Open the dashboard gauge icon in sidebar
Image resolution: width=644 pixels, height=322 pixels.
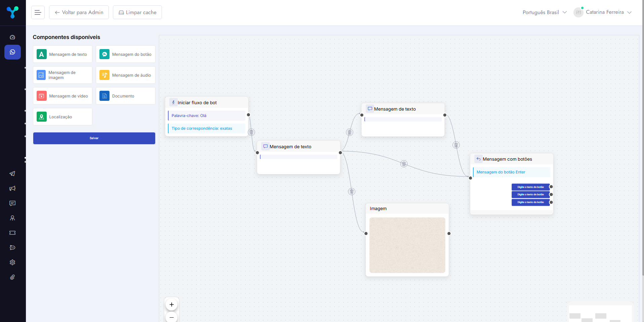tap(12, 37)
